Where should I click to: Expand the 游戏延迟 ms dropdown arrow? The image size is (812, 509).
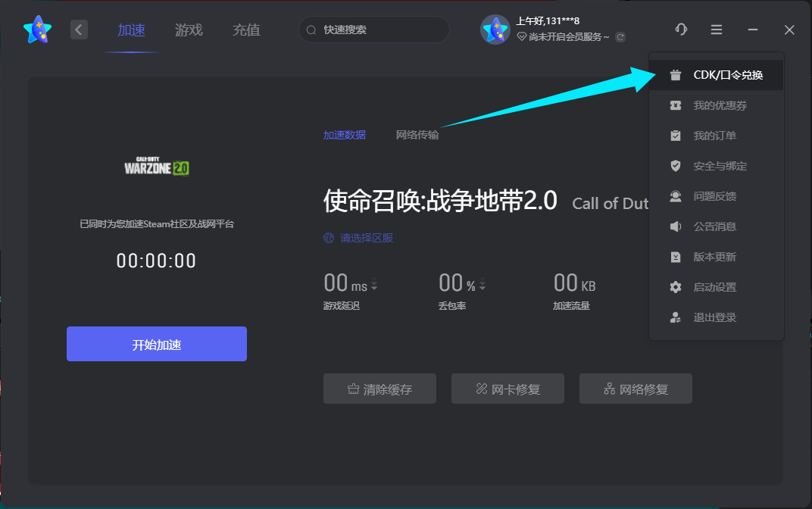pyautogui.click(x=374, y=285)
